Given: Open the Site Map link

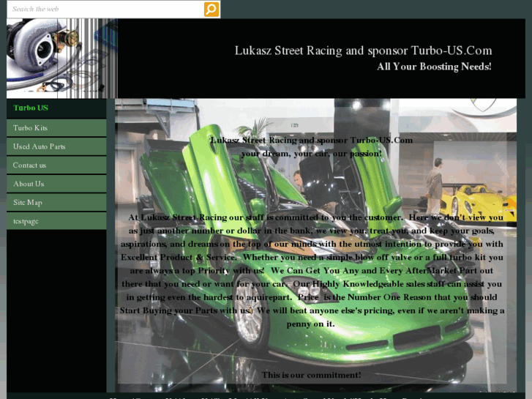Looking at the screenshot, I should (x=56, y=202).
